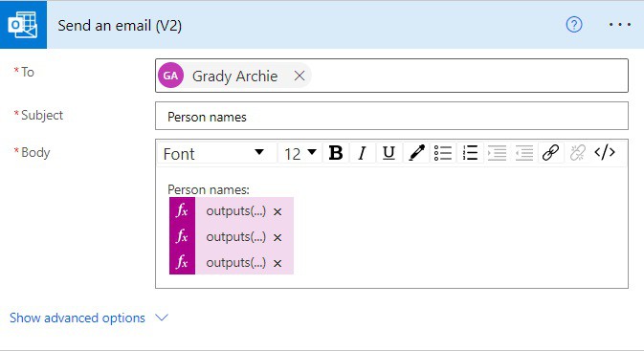The height and width of the screenshot is (351, 644).
Task: Open the text highlight color picker
Action: point(416,153)
